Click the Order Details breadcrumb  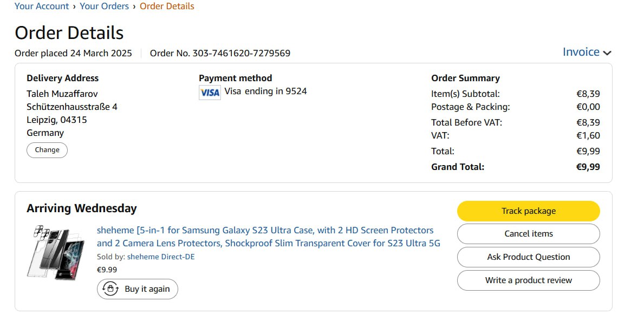[167, 6]
